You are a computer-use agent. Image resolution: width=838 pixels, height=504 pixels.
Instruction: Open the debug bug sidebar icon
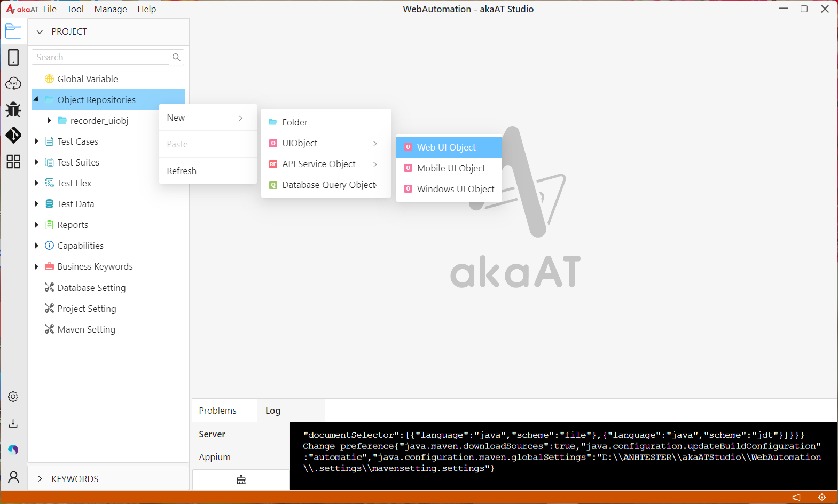[x=13, y=109]
